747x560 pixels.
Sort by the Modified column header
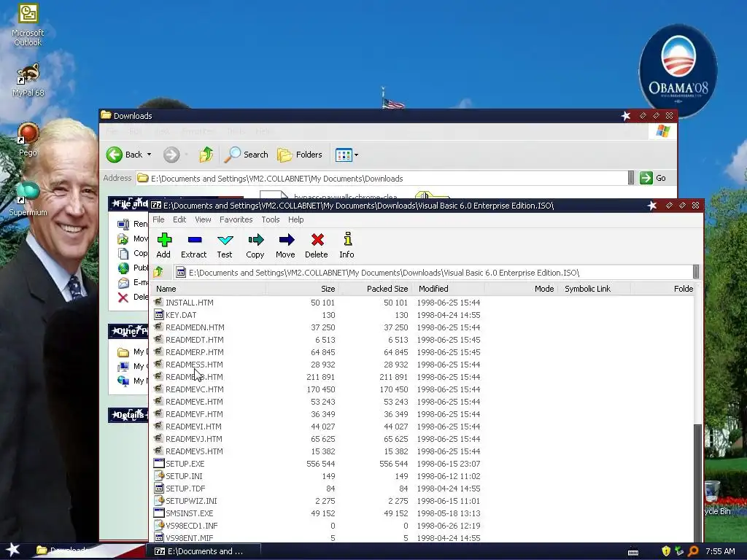[449, 289]
